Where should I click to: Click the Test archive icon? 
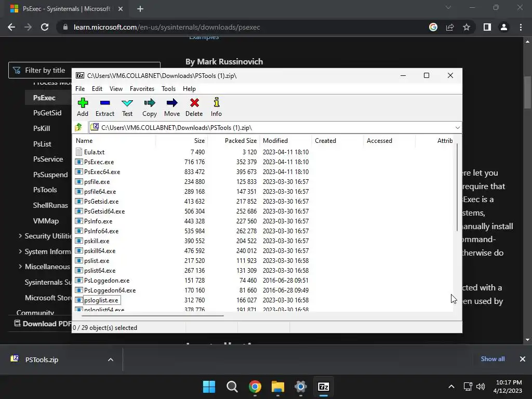(127, 103)
